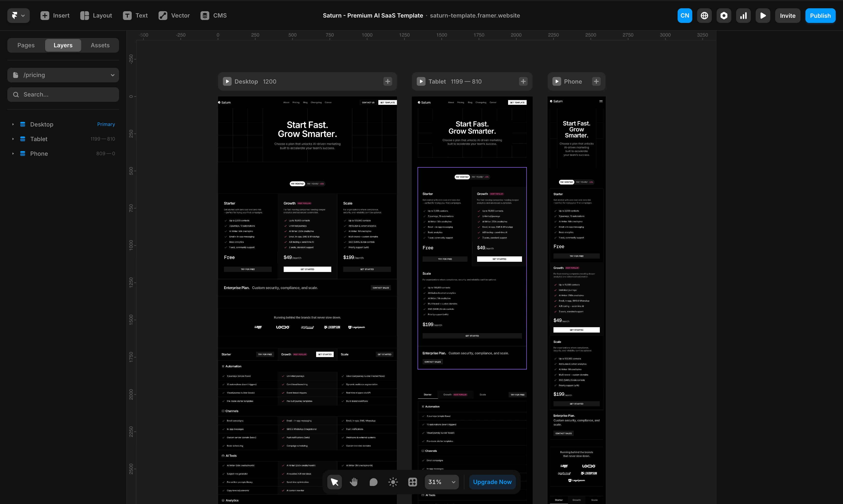Open the Insert panel
Screen dimensions: 843x504
[x=54, y=15]
